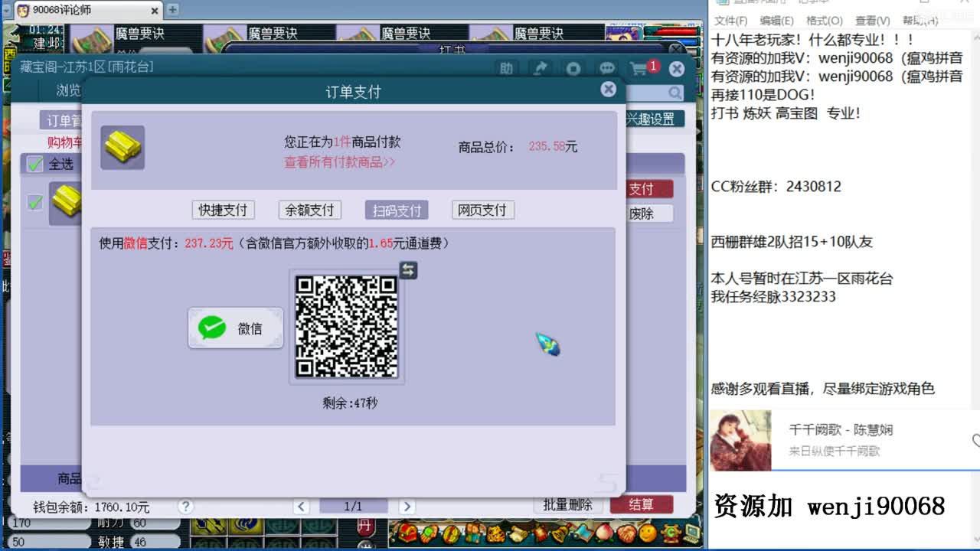Click the 1/1 page indicator field
This screenshot has width=980, height=551.
click(x=353, y=507)
